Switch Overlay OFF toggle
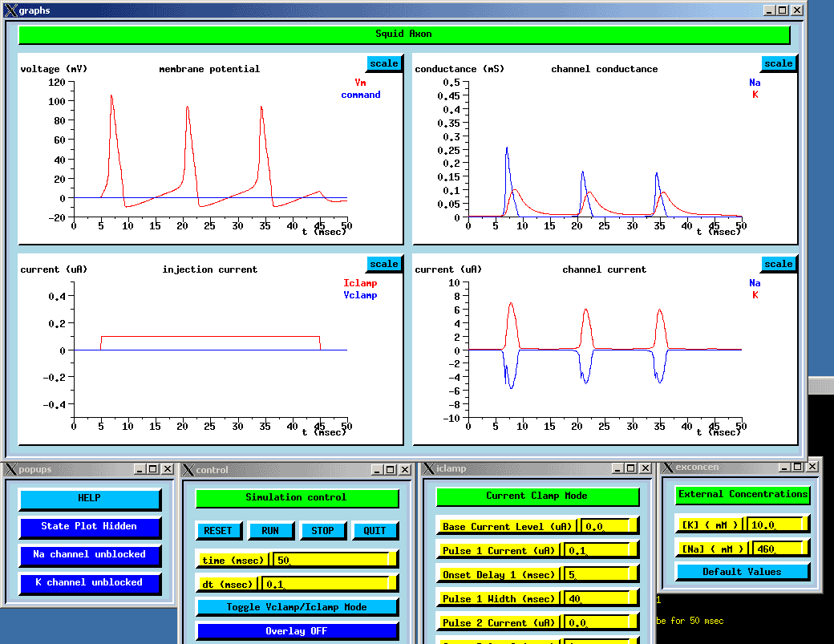The image size is (834, 644). [x=296, y=631]
